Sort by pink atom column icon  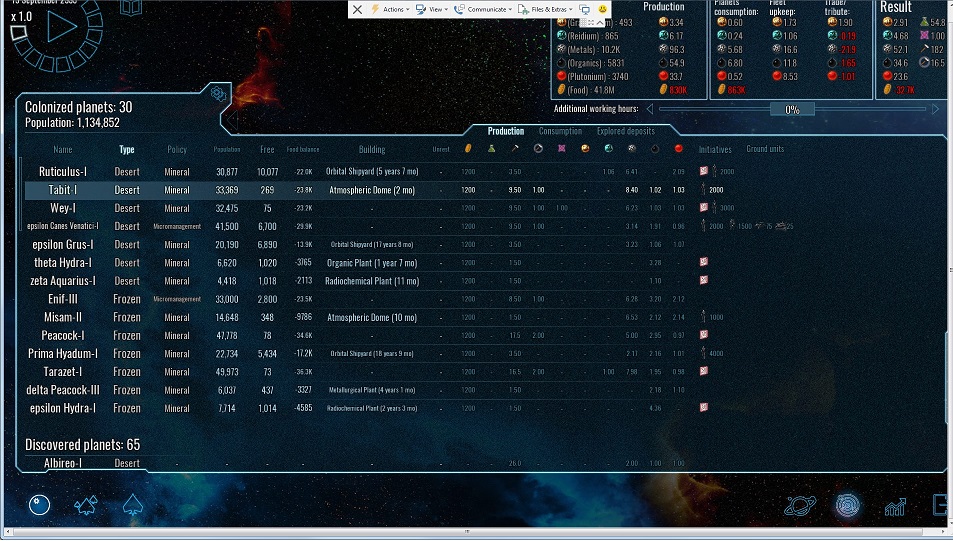562,148
